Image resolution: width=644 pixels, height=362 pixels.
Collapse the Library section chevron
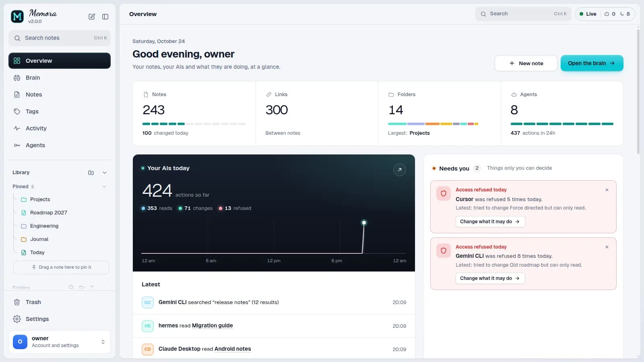point(105,173)
